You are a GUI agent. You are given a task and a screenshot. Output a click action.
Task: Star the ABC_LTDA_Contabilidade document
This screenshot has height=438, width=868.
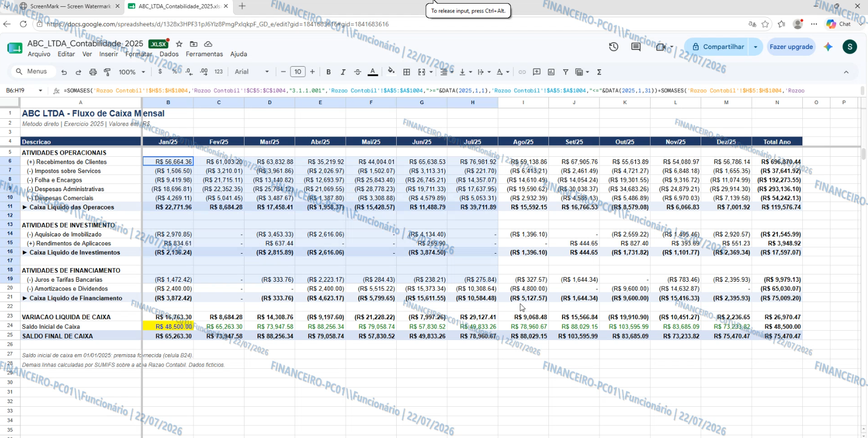tap(179, 44)
